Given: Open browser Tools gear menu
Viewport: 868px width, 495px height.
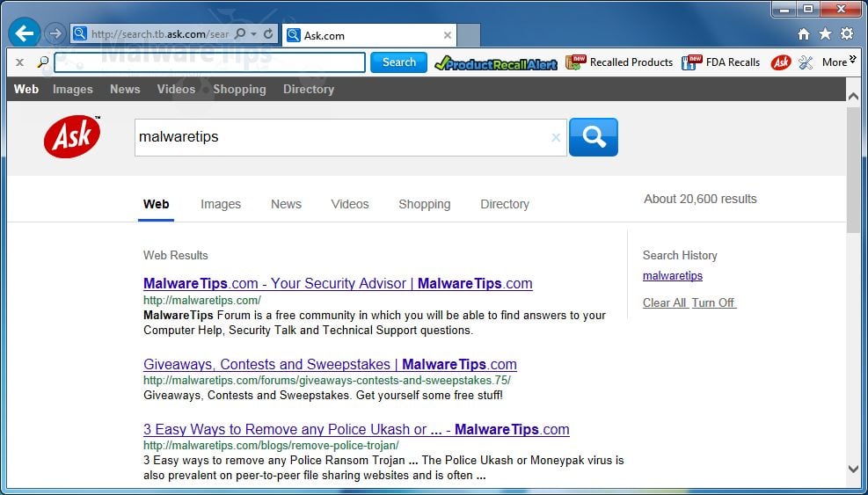Looking at the screenshot, I should tap(847, 33).
